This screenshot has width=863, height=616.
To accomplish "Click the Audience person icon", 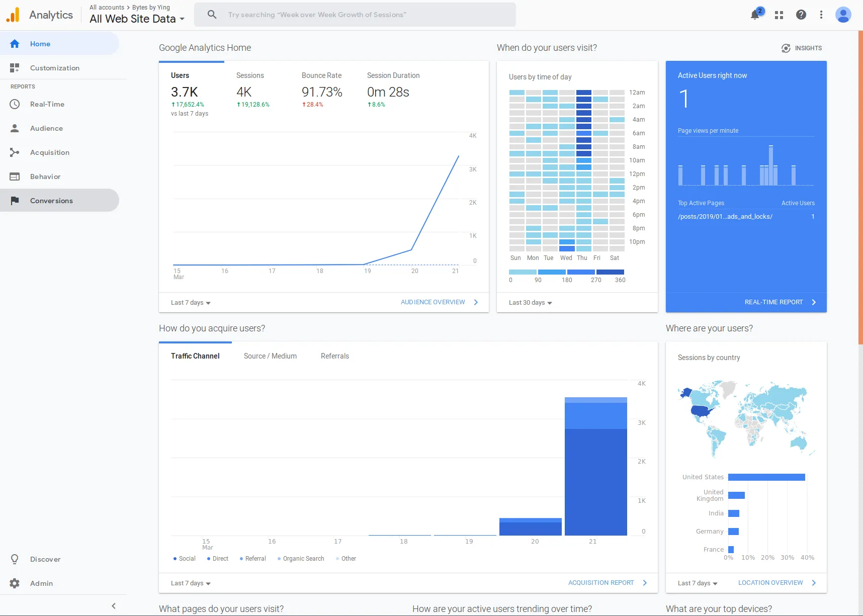I will [x=15, y=128].
